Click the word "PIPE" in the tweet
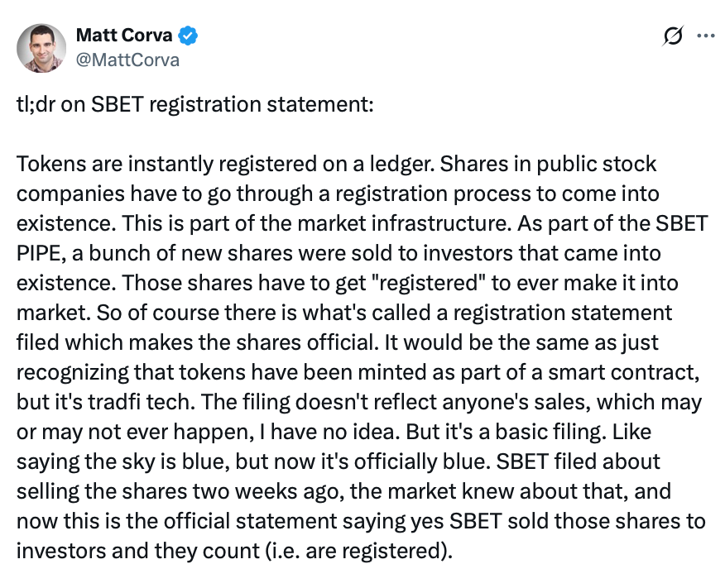 39,253
